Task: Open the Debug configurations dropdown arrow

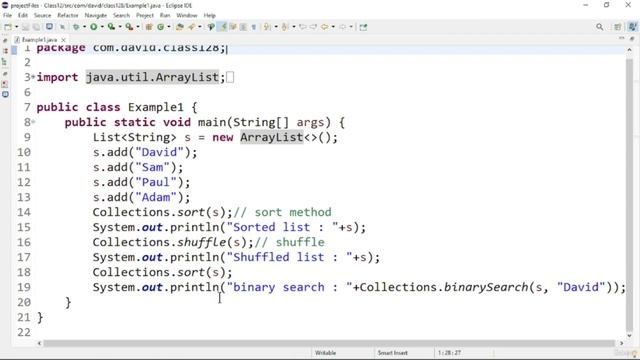Action: 84,27
